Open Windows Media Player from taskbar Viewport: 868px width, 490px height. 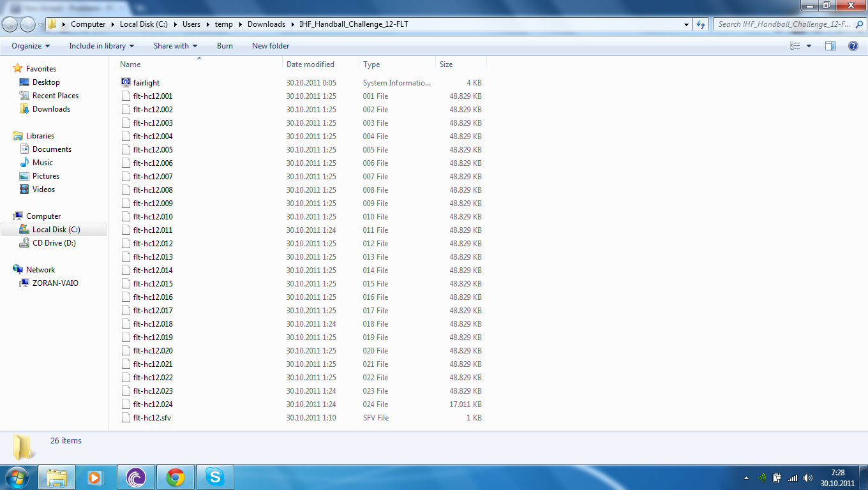tap(96, 477)
